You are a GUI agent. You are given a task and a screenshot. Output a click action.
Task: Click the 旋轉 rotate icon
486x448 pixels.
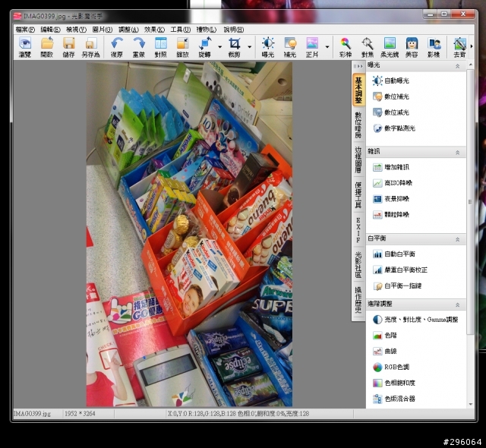coord(204,47)
